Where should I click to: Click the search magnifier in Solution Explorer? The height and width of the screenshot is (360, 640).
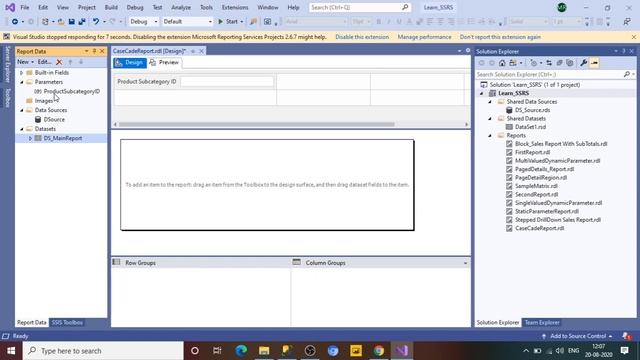point(627,74)
